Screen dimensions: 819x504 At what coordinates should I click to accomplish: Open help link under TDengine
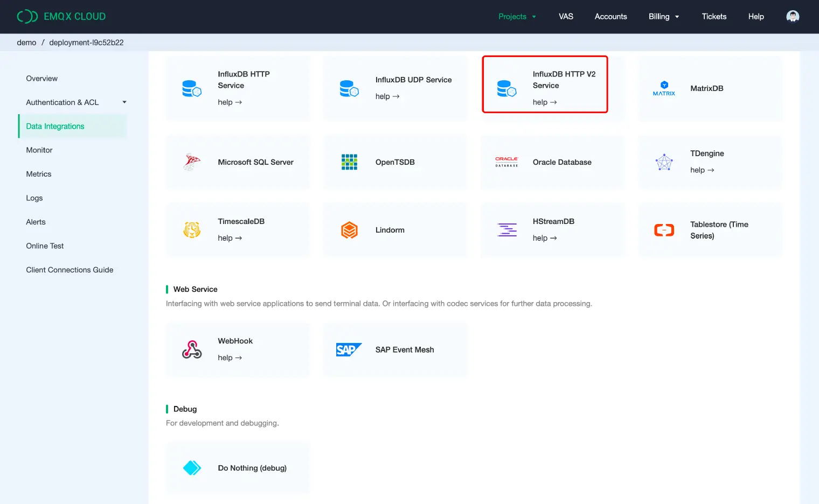tap(702, 170)
